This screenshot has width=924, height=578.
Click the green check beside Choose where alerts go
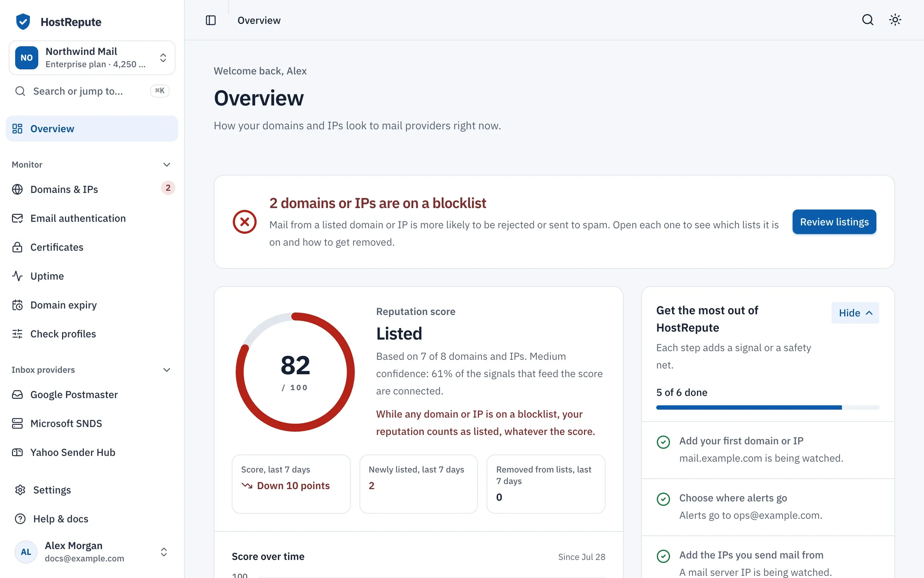(x=663, y=499)
